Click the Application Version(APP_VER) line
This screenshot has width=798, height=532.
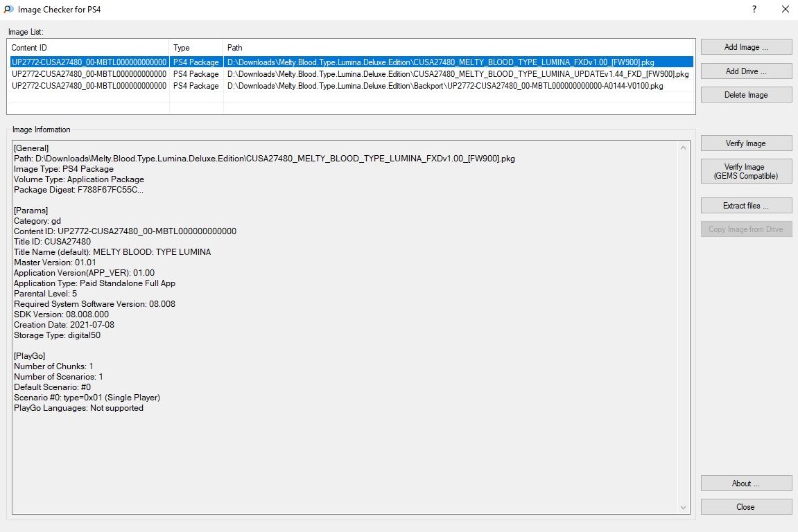84,273
